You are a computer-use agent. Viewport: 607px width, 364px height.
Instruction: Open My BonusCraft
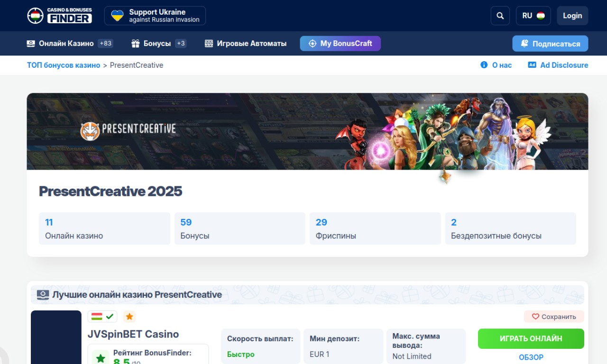tap(340, 44)
